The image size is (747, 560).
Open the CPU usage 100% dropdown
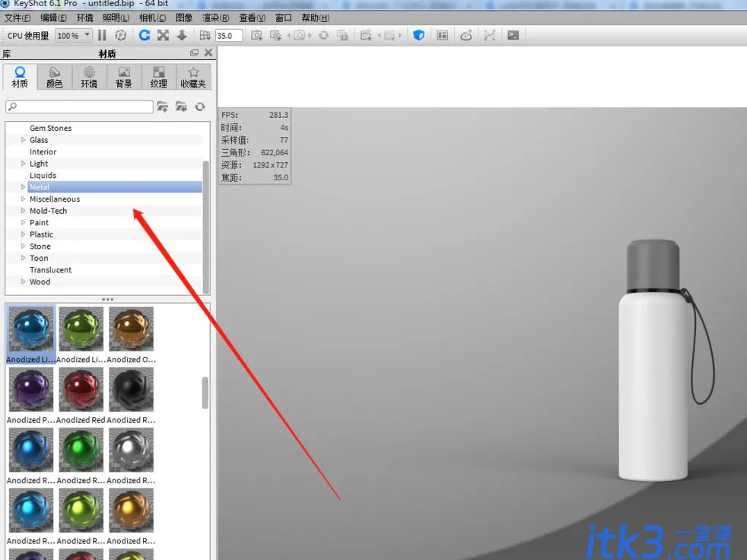click(73, 36)
